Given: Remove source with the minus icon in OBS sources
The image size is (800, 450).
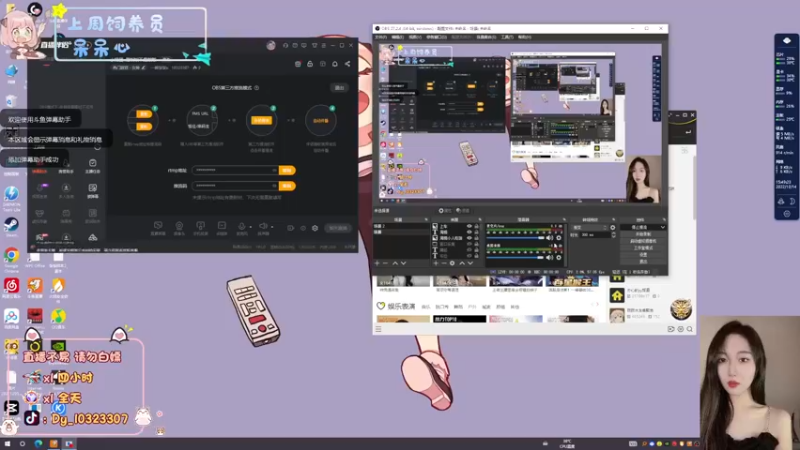Looking at the screenshot, I should point(444,263).
